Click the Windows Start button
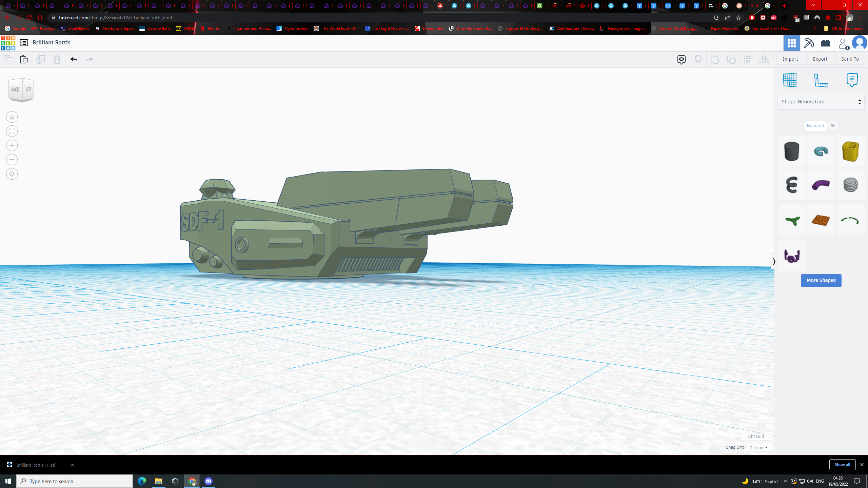 [8, 481]
